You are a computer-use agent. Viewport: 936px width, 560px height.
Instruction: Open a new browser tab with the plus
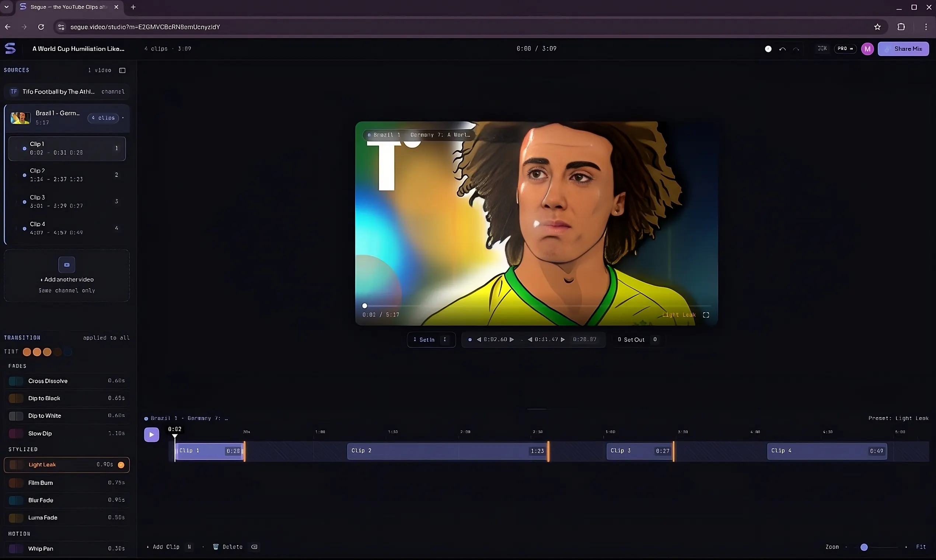133,7
